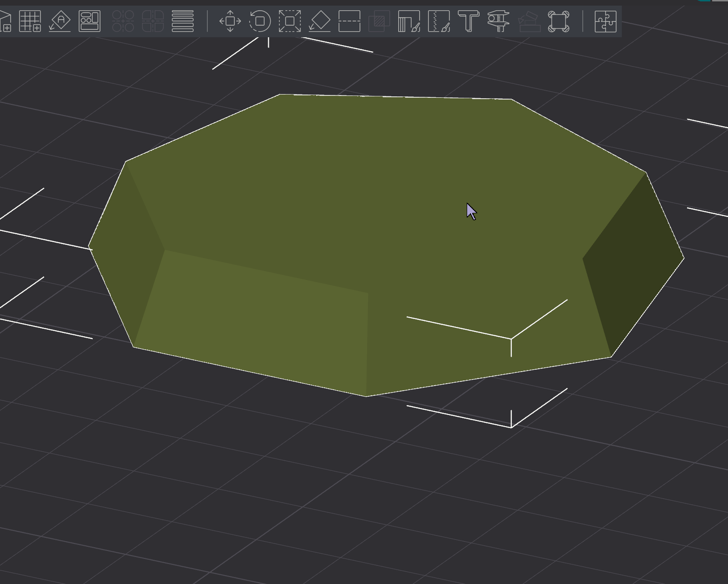Select the Measure caliper tool
This screenshot has width=728, height=584.
(498, 21)
